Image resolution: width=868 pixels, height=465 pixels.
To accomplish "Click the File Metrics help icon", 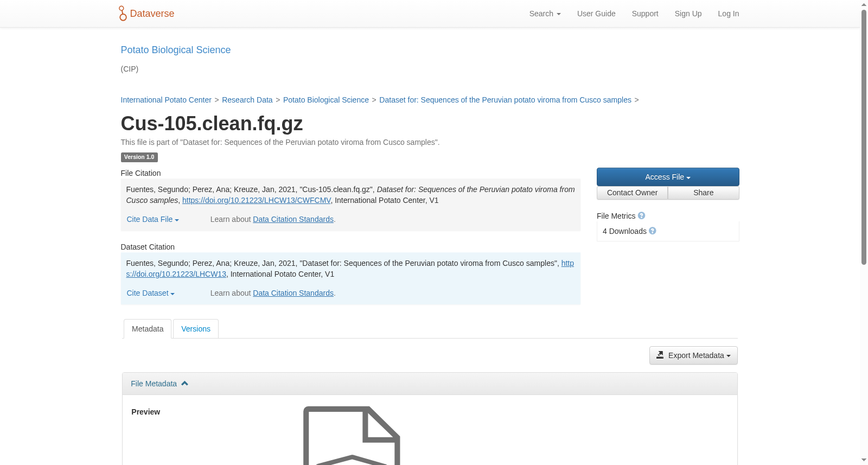I will click(x=641, y=216).
